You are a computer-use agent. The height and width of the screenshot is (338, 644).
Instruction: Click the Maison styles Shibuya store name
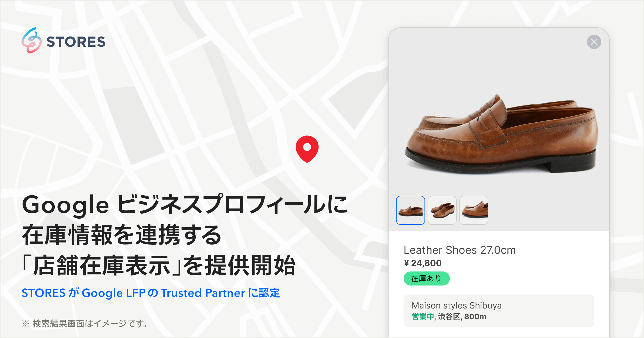[x=457, y=306]
